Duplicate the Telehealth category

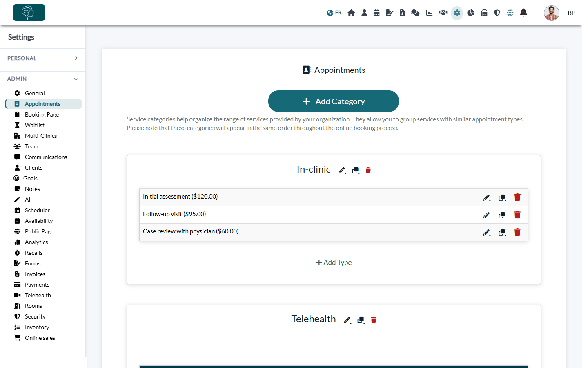pyautogui.click(x=361, y=320)
